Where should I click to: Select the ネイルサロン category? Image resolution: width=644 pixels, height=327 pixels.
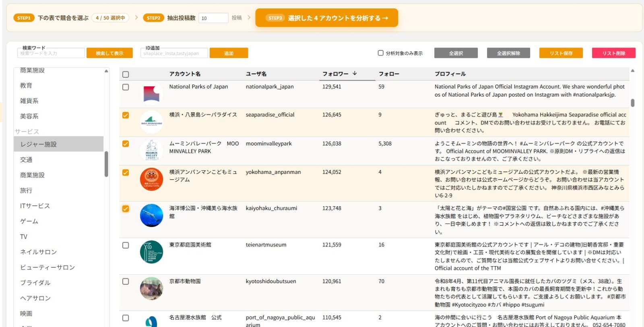58,252
